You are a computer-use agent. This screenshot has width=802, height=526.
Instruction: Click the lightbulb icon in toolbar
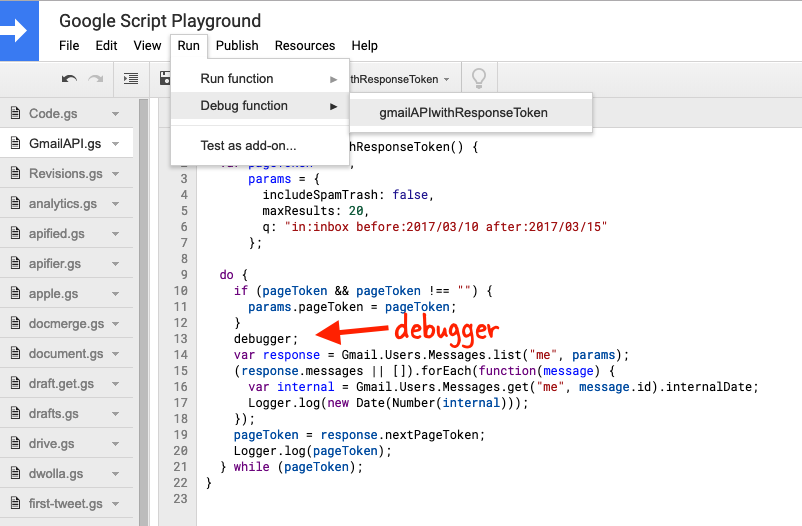pyautogui.click(x=479, y=79)
